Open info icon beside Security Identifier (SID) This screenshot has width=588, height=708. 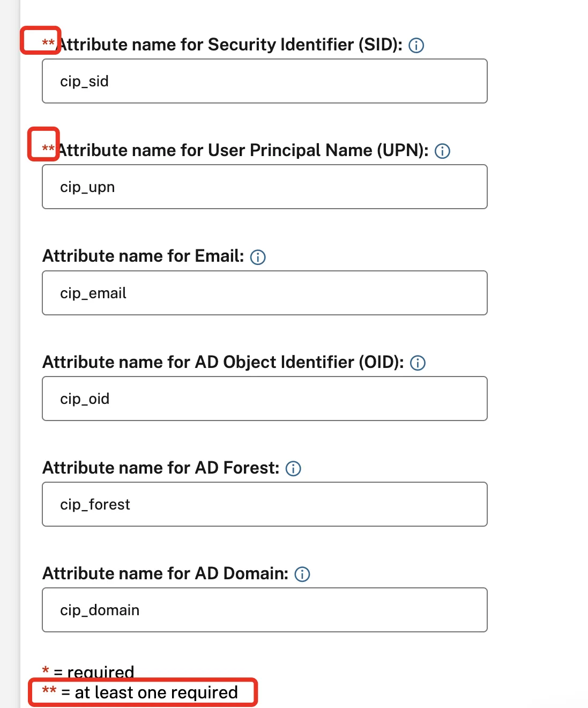(416, 46)
